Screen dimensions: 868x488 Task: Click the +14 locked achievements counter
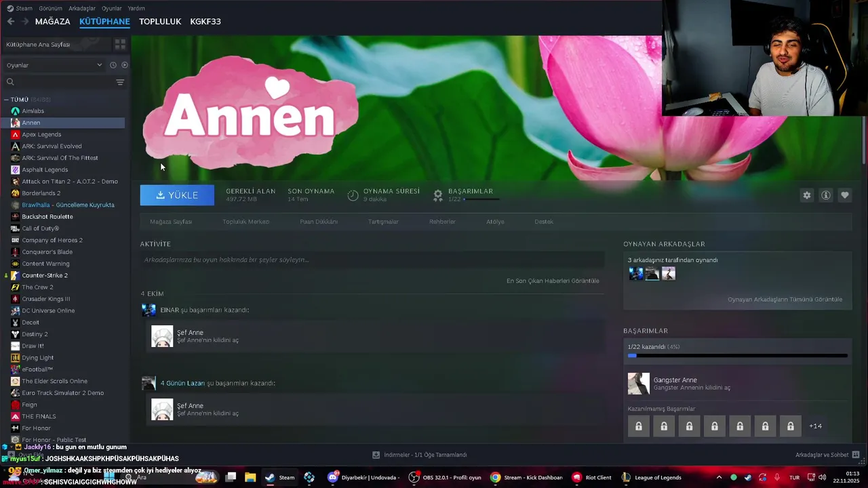(816, 426)
